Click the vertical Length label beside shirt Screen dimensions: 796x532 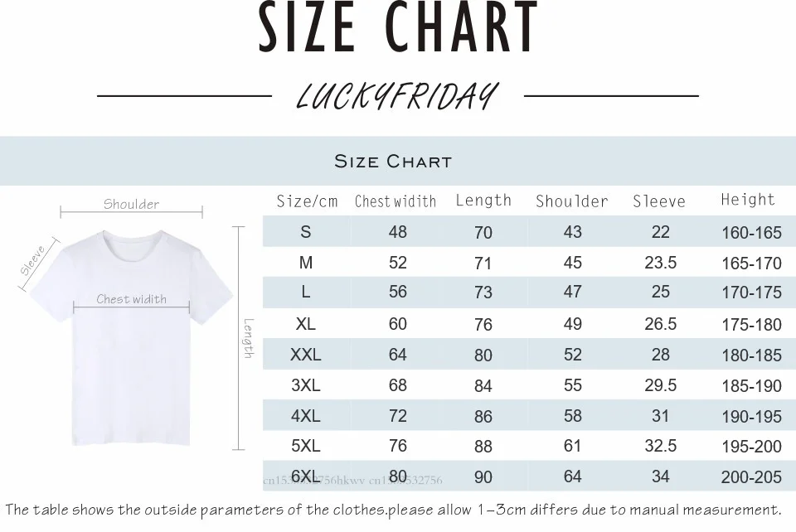(249, 338)
